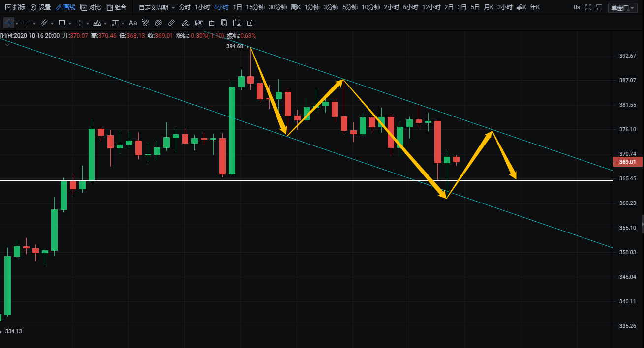Image resolution: width=644 pixels, height=348 pixels.
Task: Select the pencil freehand draw tool
Action: click(185, 23)
